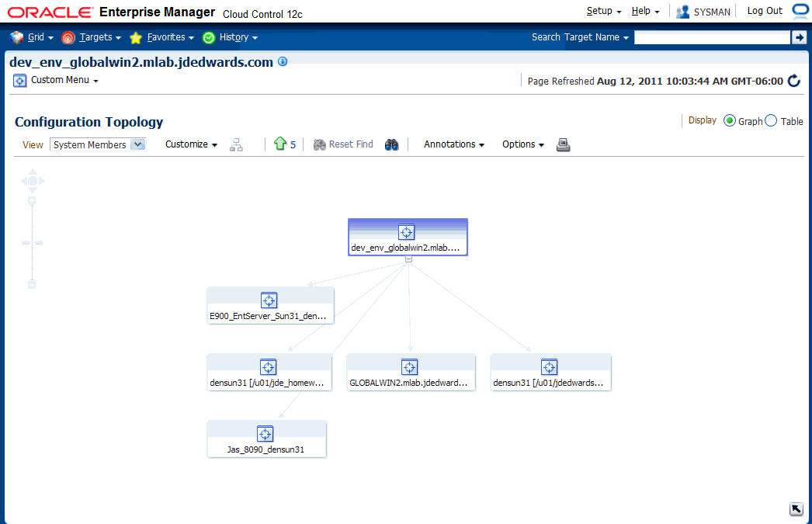This screenshot has height=524, width=812.
Task: Click the Page Refreshed timestamp text
Action: (655, 82)
